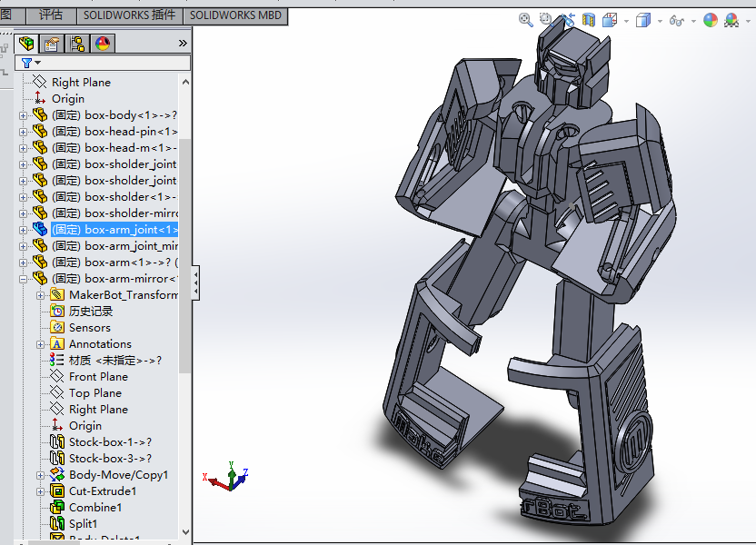Viewport: 756px width, 545px height.
Task: Open the View Orientation icon
Action: [610, 19]
